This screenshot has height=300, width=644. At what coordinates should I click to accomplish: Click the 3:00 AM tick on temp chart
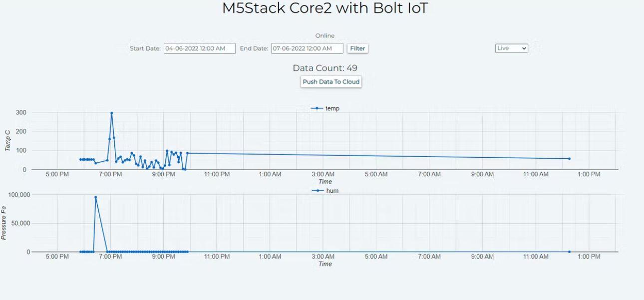point(323,174)
